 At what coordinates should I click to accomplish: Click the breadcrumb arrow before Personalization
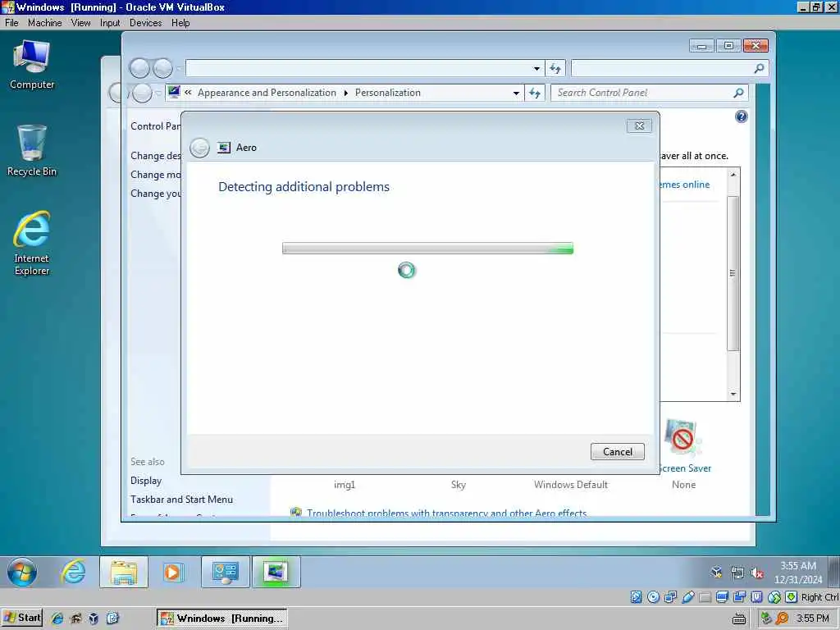(x=345, y=93)
